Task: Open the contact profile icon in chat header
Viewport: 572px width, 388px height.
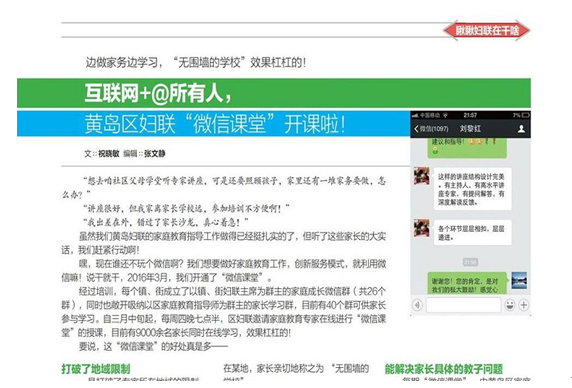Action: coord(521,129)
